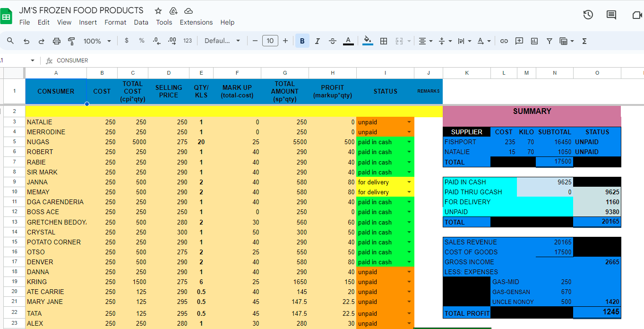The height and width of the screenshot is (329, 644).
Task: Click the video call camera icon
Action: (x=637, y=15)
